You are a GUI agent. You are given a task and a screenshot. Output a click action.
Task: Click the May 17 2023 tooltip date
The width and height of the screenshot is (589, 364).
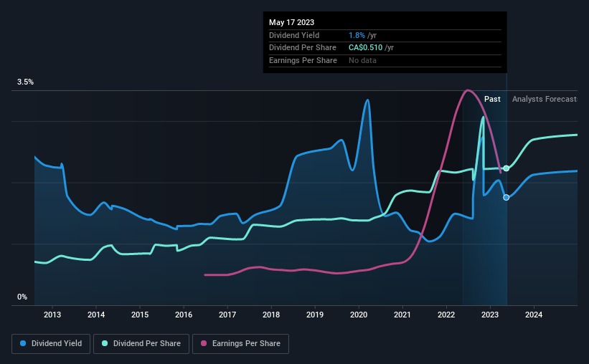click(291, 22)
